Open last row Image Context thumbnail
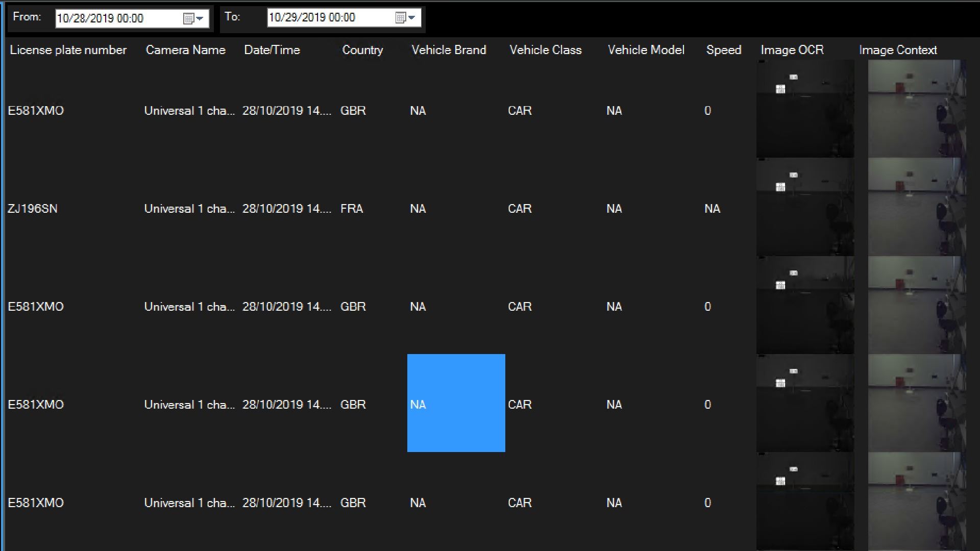 (916, 502)
